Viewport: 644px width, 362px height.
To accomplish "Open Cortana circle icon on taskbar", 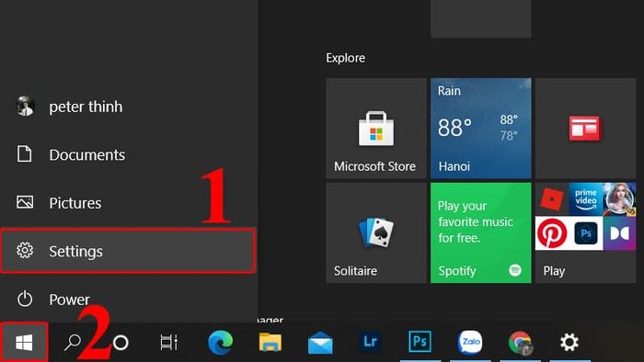I will coord(121,343).
